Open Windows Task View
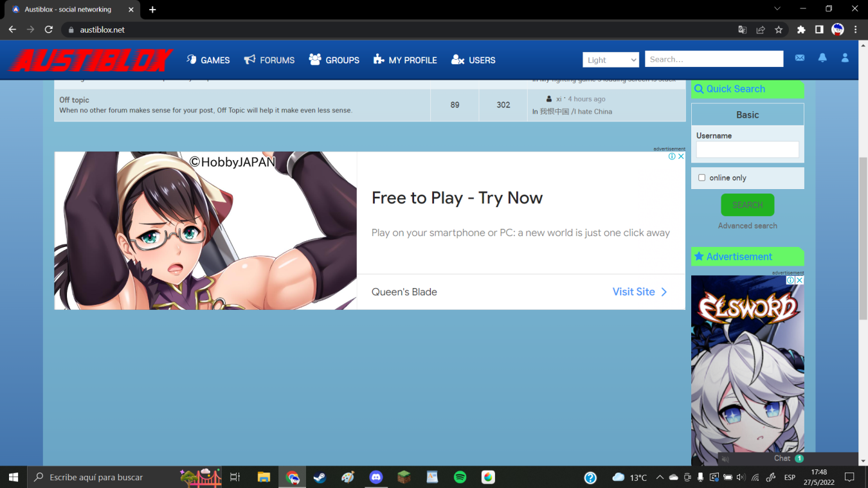The image size is (868, 488). (x=235, y=477)
